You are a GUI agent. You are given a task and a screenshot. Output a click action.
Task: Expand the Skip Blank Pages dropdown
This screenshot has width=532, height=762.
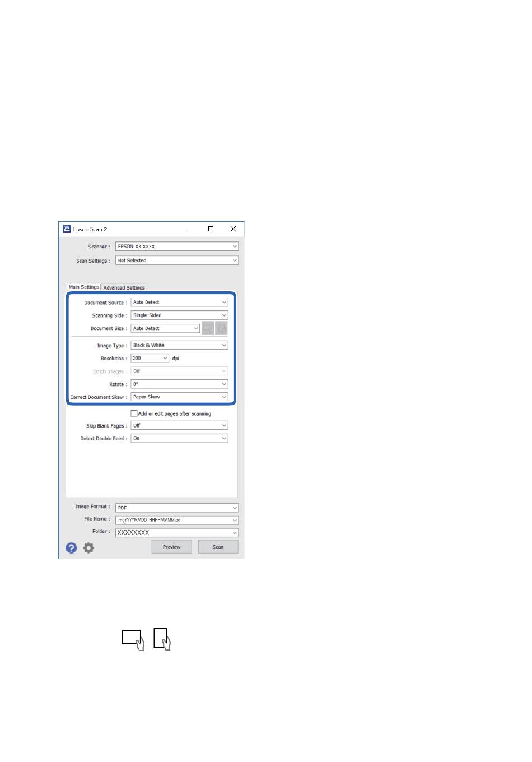coord(179,426)
